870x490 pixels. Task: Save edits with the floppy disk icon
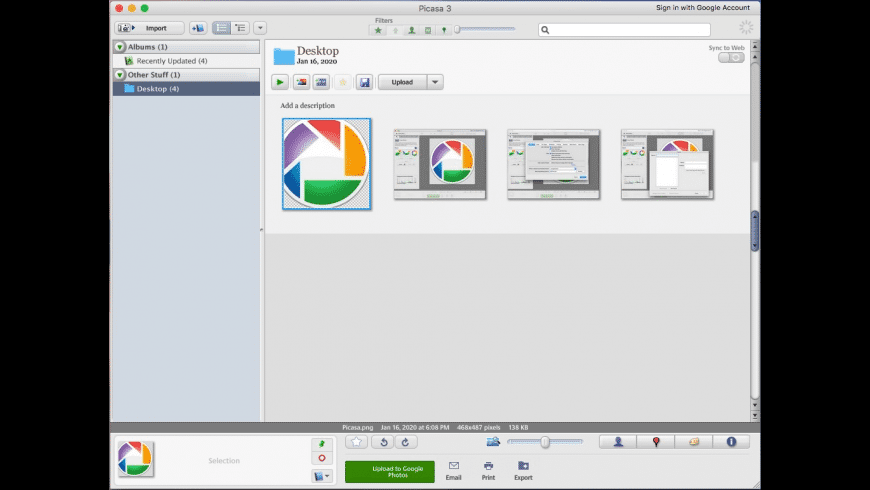pos(365,82)
